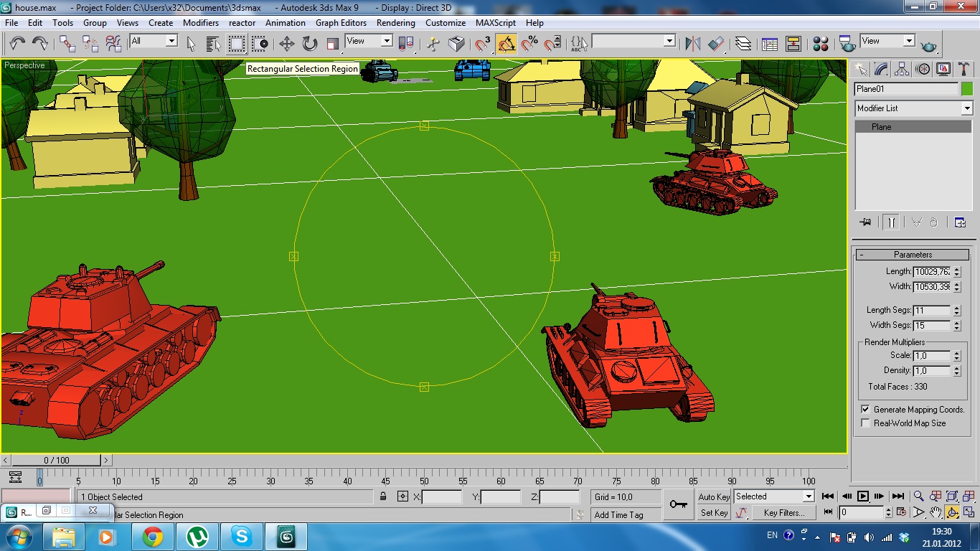Click the Mirror tool icon

[692, 44]
